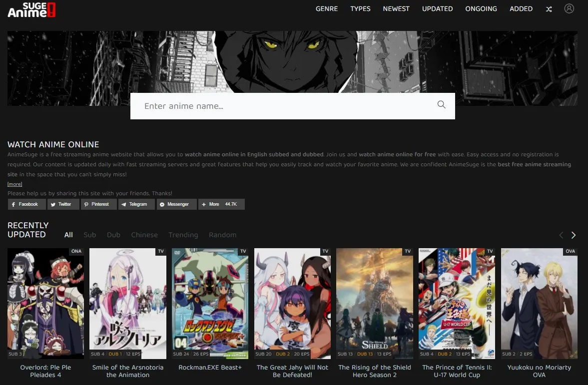The width and height of the screenshot is (588, 385).
Task: Open The Great Jahy poster
Action: point(292,303)
